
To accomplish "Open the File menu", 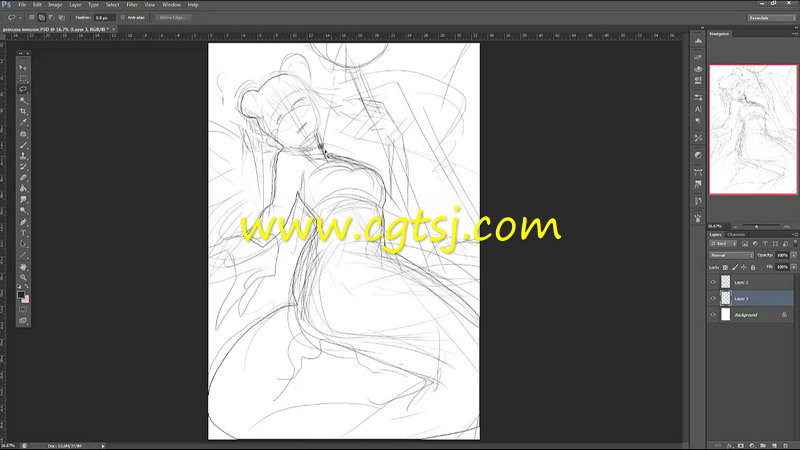I will (22, 5).
